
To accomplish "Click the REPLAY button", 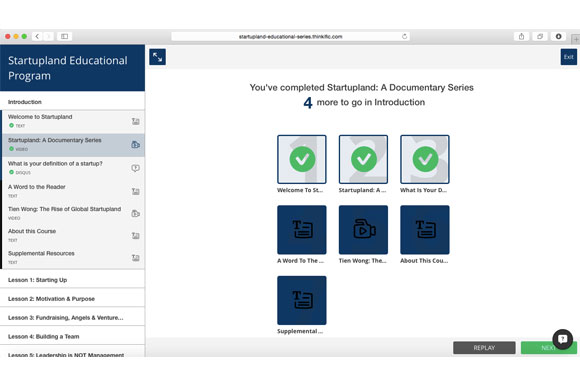I will (x=484, y=348).
